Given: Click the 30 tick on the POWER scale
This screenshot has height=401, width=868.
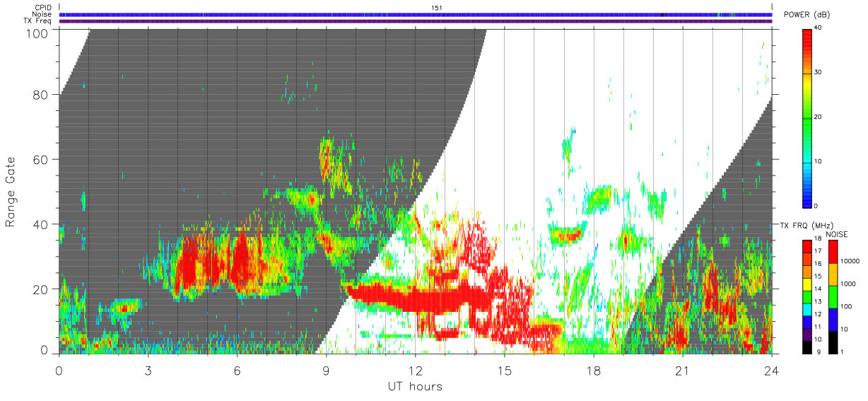Looking at the screenshot, I should point(819,72).
